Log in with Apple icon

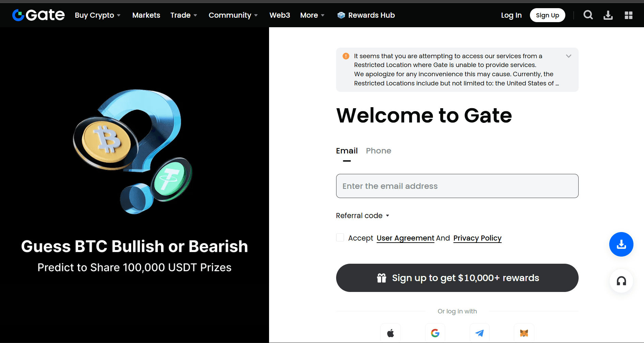point(390,333)
